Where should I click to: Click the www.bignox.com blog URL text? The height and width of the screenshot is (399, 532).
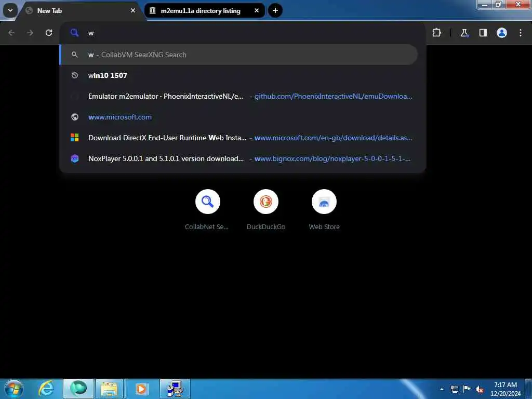pos(332,158)
